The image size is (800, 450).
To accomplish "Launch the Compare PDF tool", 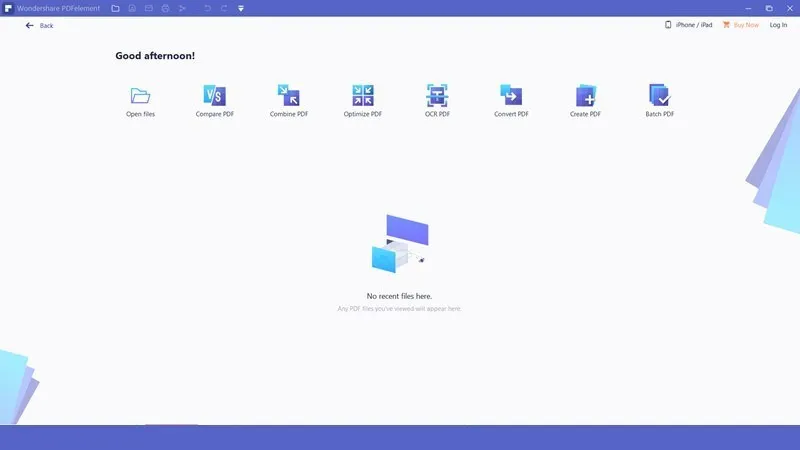I will coord(214,96).
